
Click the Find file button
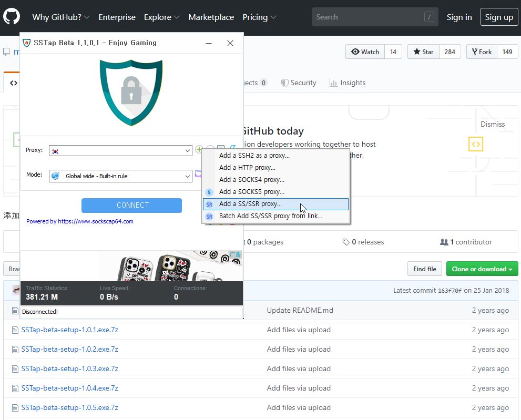[424, 269]
